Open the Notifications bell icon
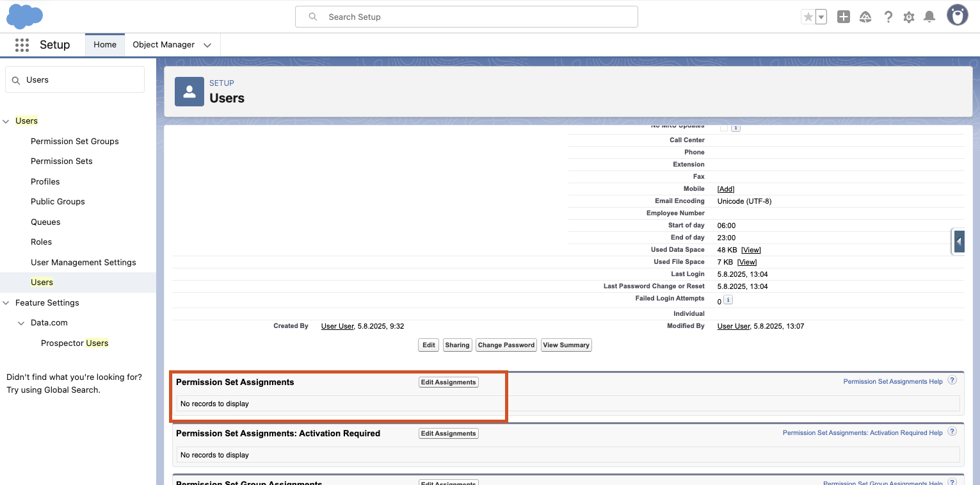Screen dimensions: 980x485 [929, 17]
